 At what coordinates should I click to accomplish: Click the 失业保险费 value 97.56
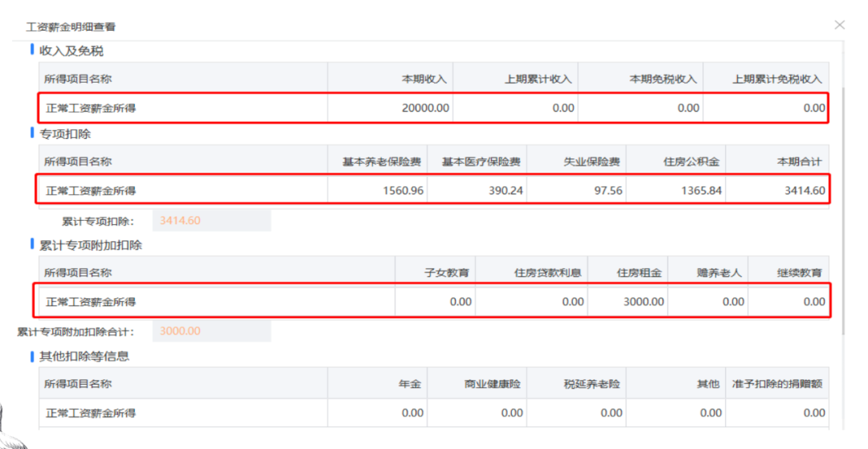click(577, 191)
